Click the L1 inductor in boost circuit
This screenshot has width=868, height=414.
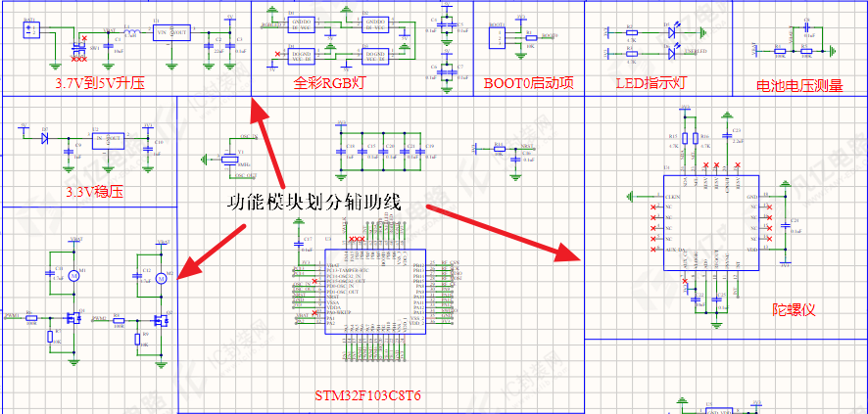point(131,33)
